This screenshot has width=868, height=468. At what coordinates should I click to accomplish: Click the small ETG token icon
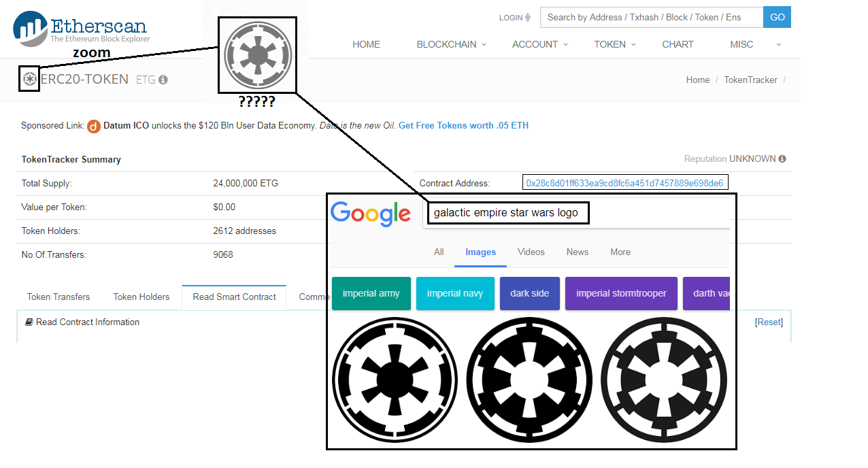29,79
